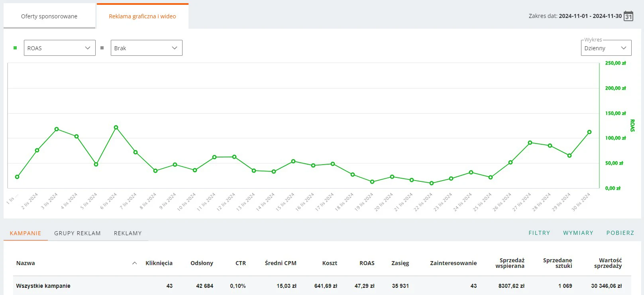Click the Wszystkie kampanie summary row
Screen dimensions: 644x295
point(43,286)
